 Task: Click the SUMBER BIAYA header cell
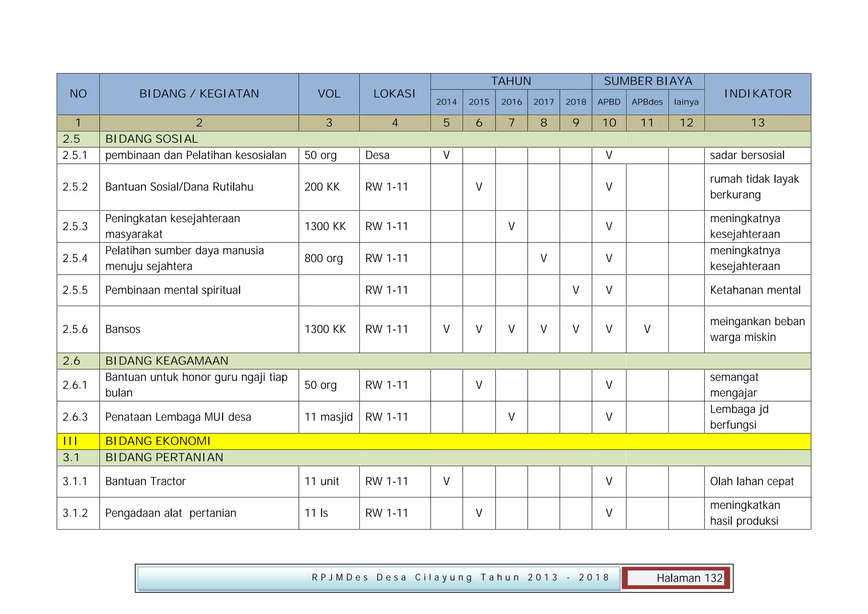click(648, 81)
